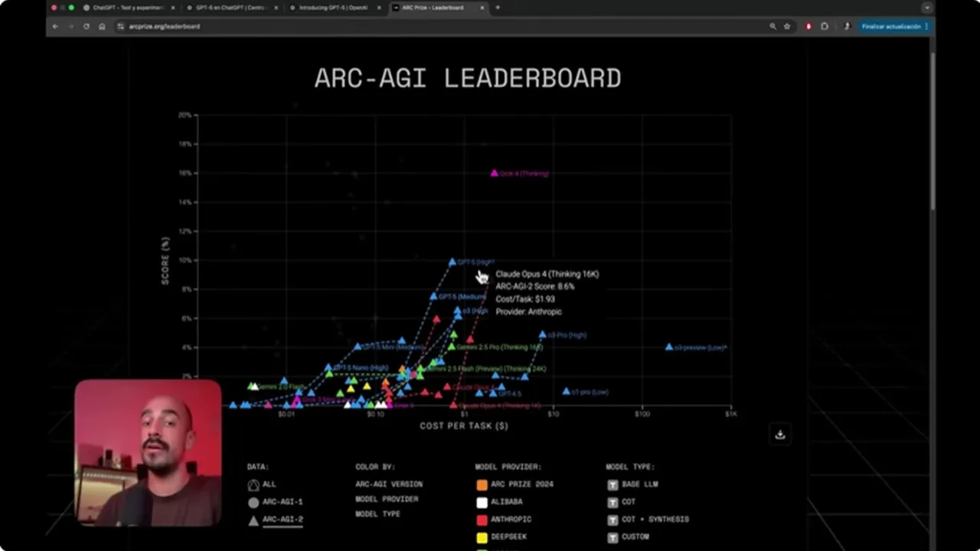
Task: Switch to GPT-5 en ChatGPT tab
Action: (232, 8)
